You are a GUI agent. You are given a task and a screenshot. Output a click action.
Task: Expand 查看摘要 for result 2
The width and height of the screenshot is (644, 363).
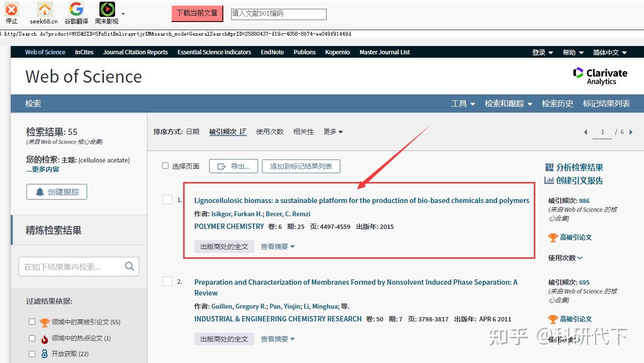(278, 339)
